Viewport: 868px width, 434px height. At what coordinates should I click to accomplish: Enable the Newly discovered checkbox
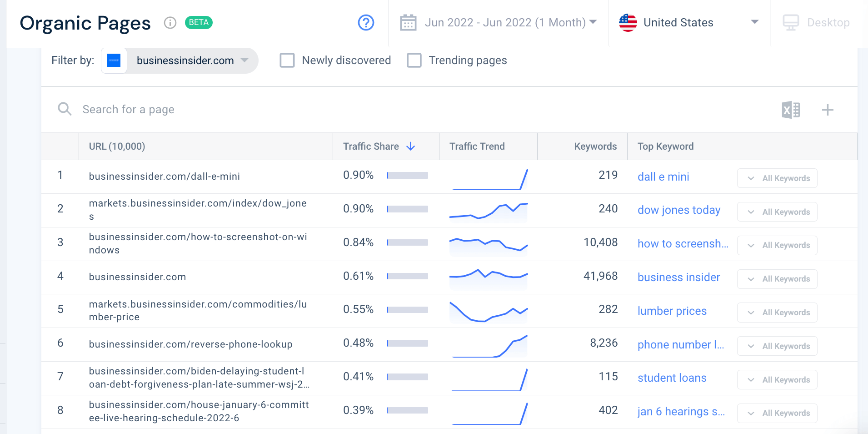tap(287, 60)
